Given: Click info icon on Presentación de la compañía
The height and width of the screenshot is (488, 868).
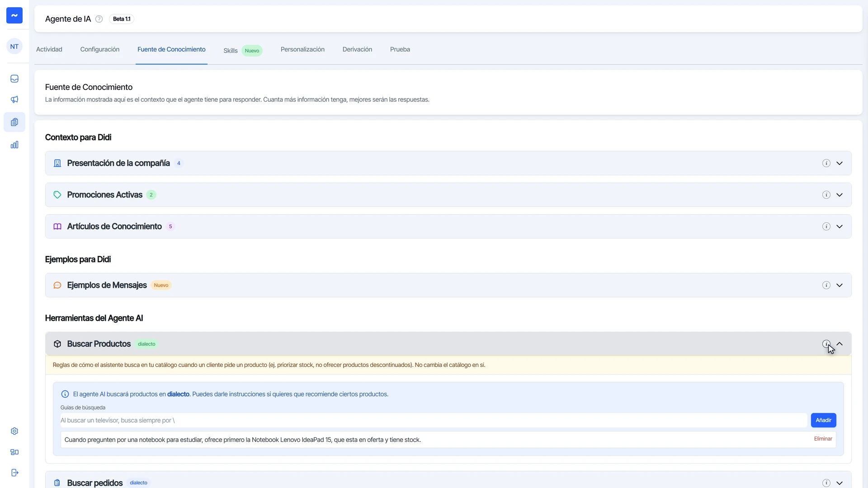Looking at the screenshot, I should click(x=826, y=163).
